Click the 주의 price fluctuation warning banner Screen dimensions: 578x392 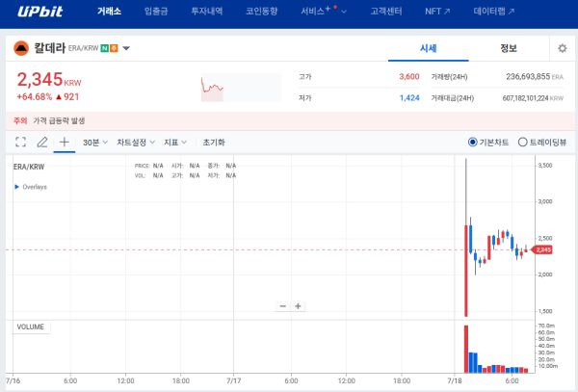[x=290, y=120]
